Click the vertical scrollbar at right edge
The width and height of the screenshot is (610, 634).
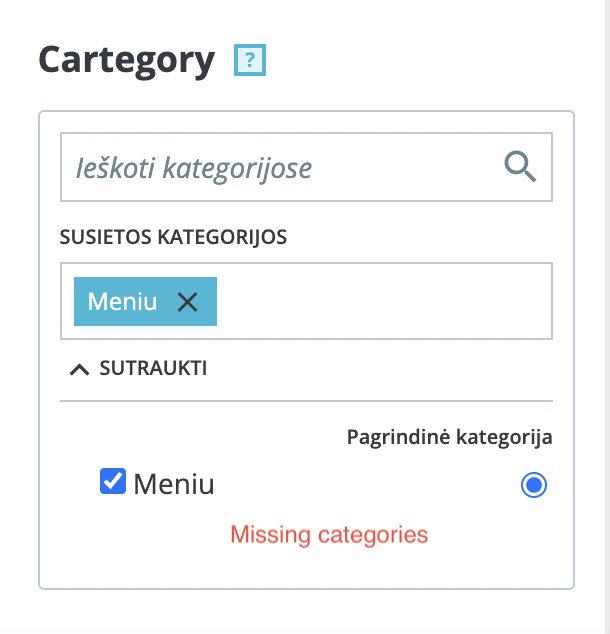pos(607,317)
